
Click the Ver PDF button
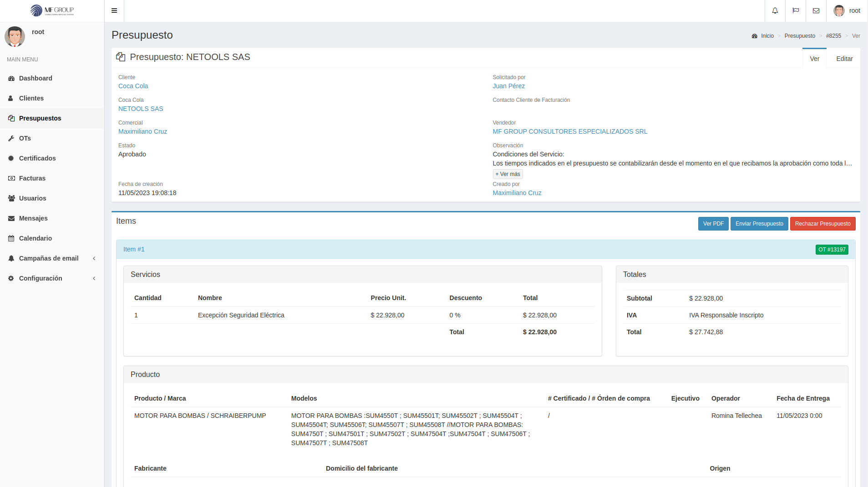click(713, 224)
